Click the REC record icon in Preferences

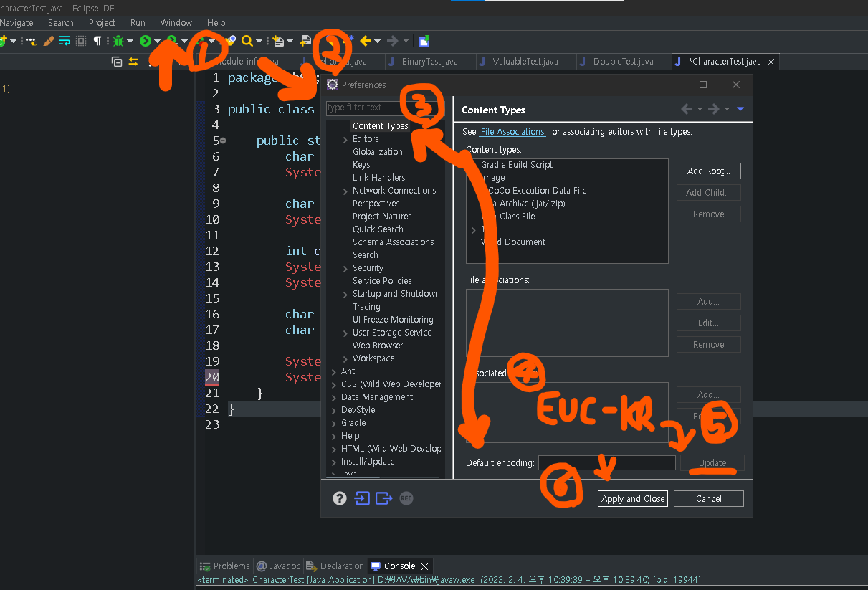click(x=406, y=498)
